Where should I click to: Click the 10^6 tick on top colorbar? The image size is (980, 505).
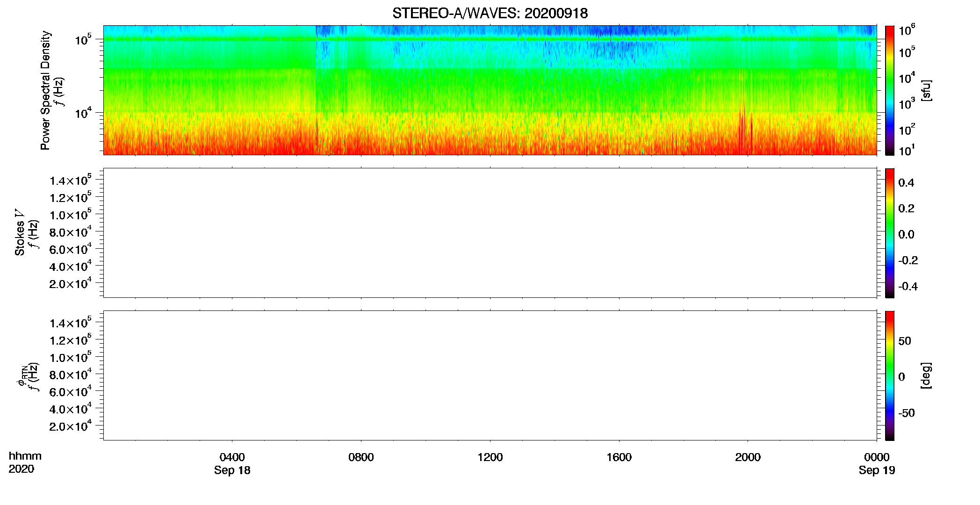click(x=907, y=30)
